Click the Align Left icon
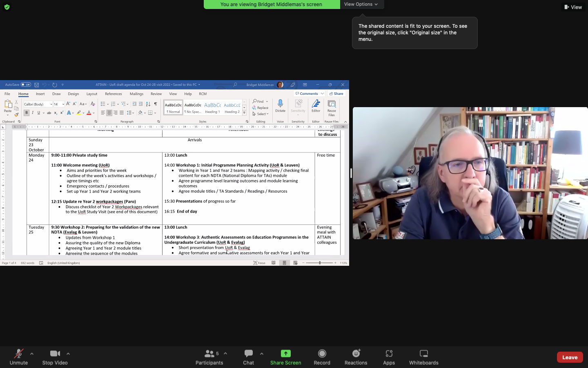The height and width of the screenshot is (368, 588). 103,113
